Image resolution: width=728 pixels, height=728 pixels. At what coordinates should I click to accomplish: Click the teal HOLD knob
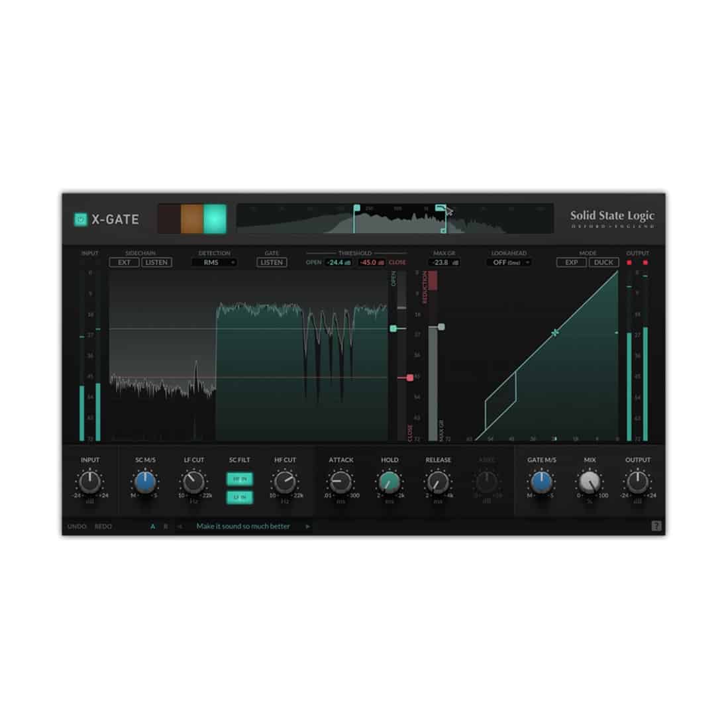click(389, 482)
